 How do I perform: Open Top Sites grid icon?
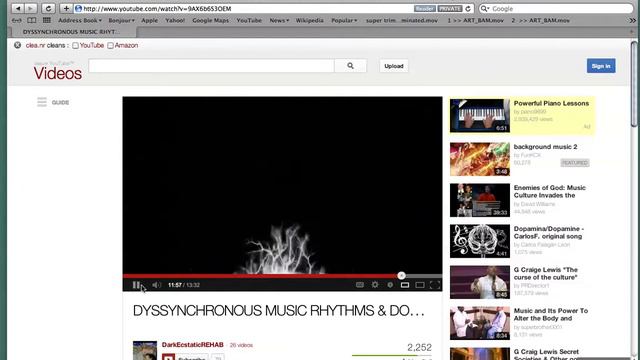coord(47,20)
